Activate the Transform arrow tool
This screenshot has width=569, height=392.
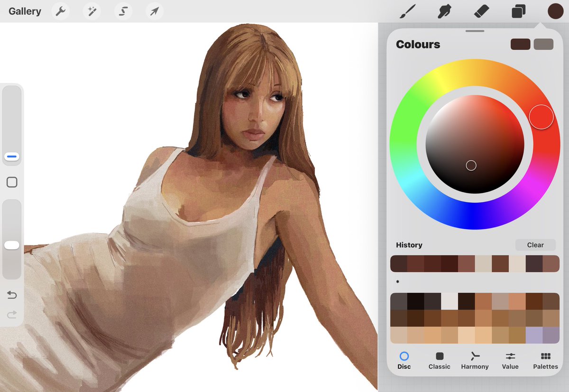pos(155,11)
